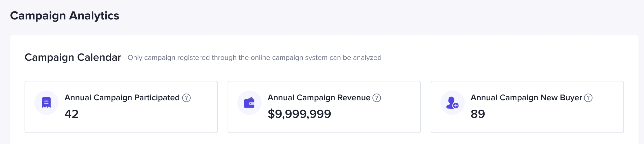Click the new buyer person-plus icon

coord(452,103)
